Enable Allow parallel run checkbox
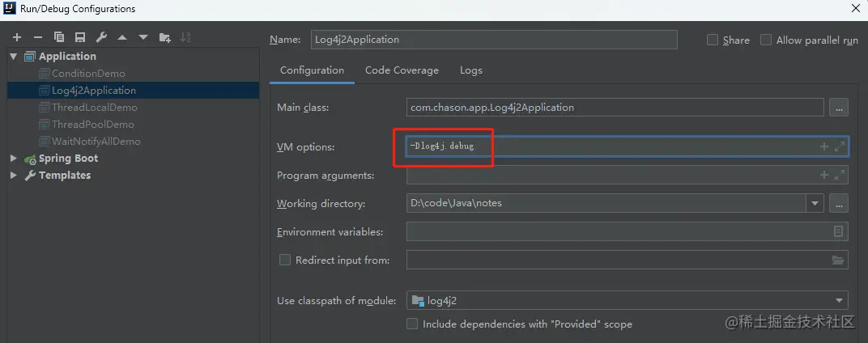The width and height of the screenshot is (868, 343). coord(766,40)
